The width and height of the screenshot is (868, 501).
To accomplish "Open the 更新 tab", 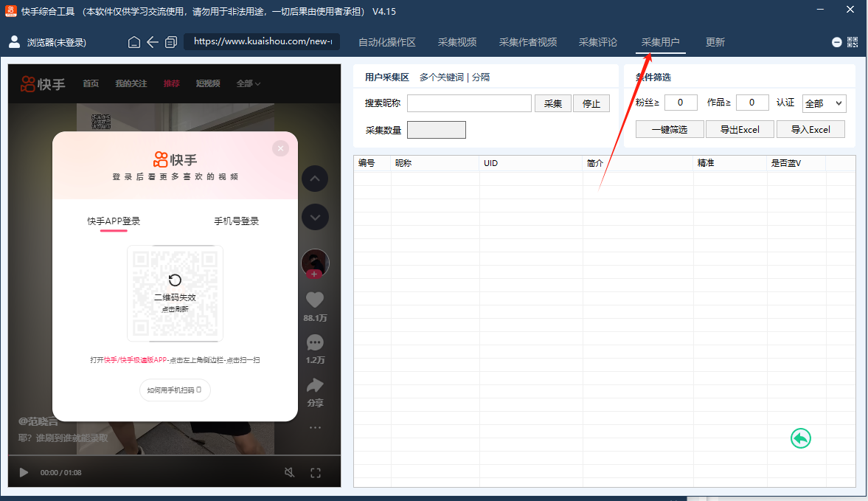I will point(715,42).
